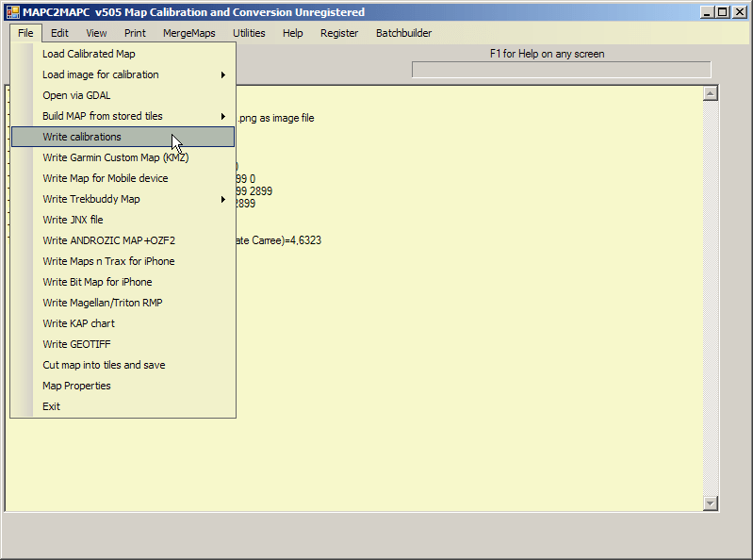
Task: Open the Print menu
Action: click(x=135, y=33)
